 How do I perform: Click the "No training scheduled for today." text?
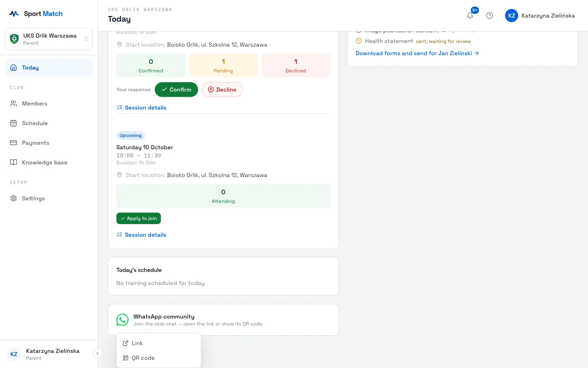(x=161, y=283)
